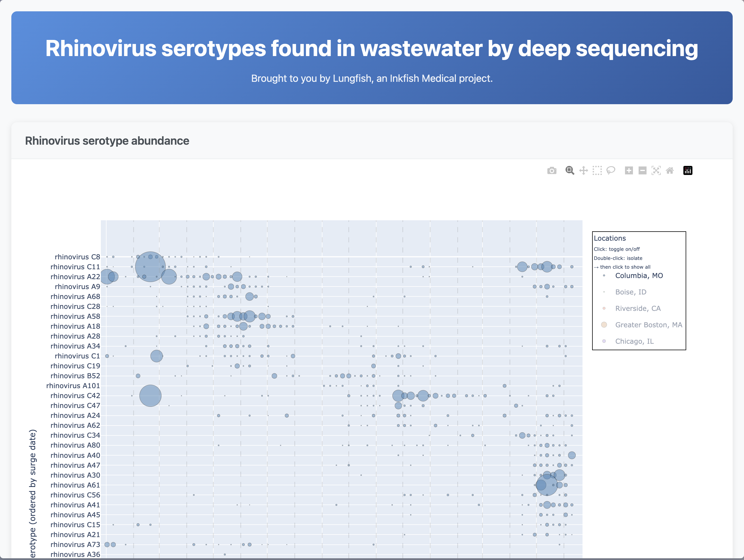Choose the lasso select tool

tap(611, 170)
